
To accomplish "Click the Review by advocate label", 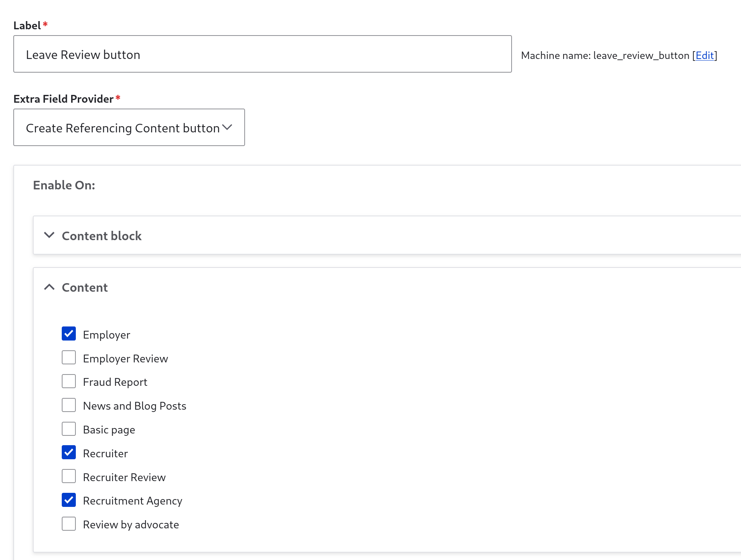I will [131, 524].
